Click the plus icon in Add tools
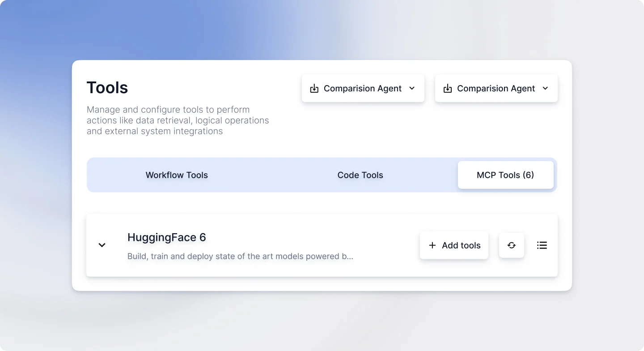Image resolution: width=644 pixels, height=351 pixels. tap(432, 245)
